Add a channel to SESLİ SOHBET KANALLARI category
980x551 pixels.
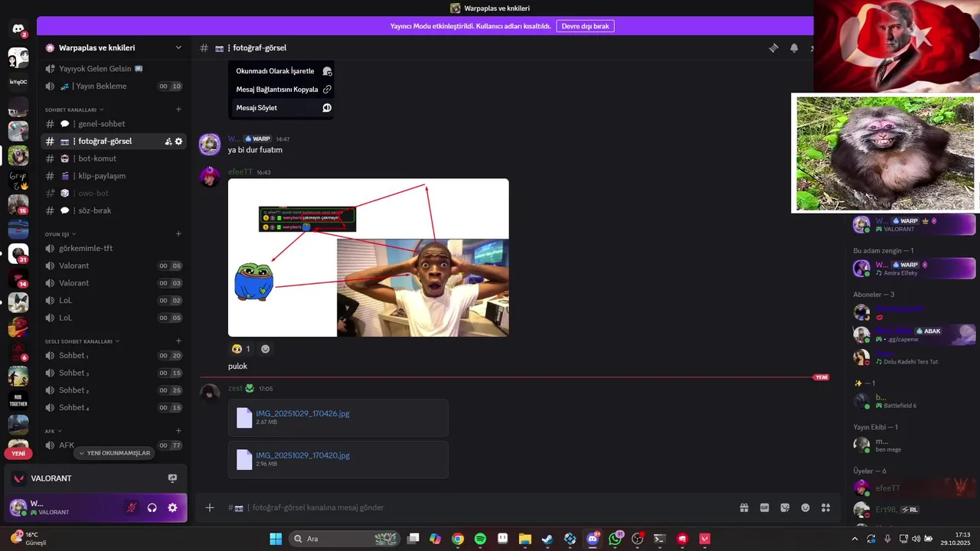[x=178, y=341]
